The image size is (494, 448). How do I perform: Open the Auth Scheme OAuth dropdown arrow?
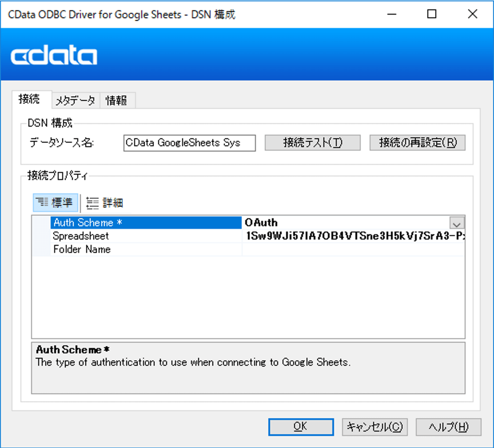tap(457, 223)
